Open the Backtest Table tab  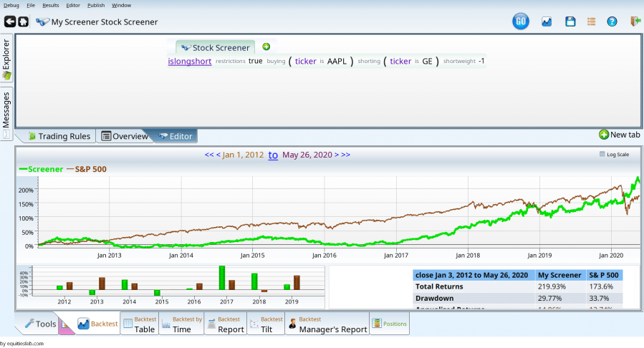coord(140,324)
